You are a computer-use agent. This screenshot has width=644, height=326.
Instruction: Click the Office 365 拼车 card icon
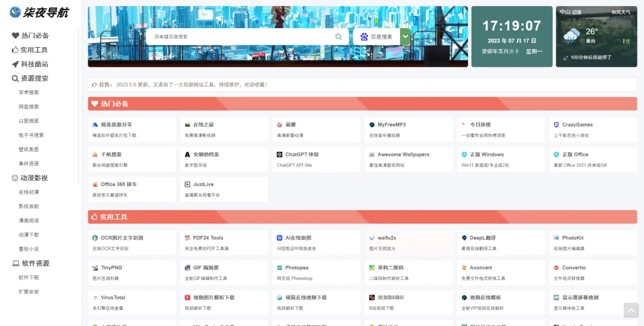coord(95,184)
